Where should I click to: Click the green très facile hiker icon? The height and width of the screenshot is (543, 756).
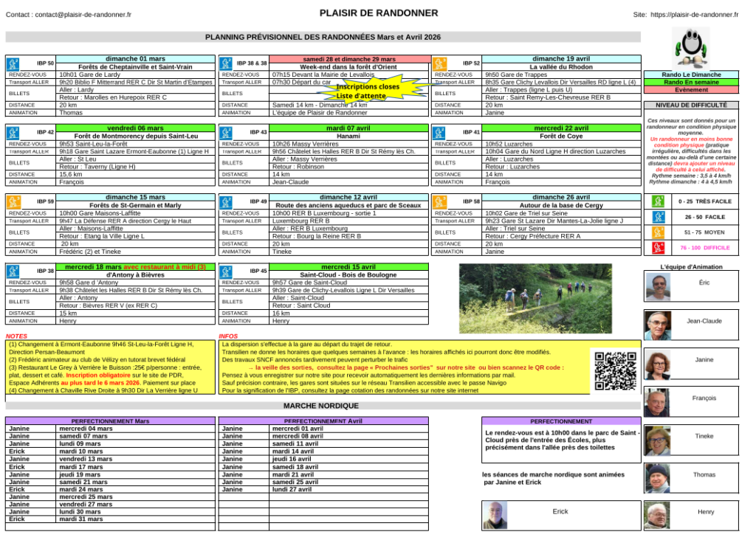click(659, 201)
